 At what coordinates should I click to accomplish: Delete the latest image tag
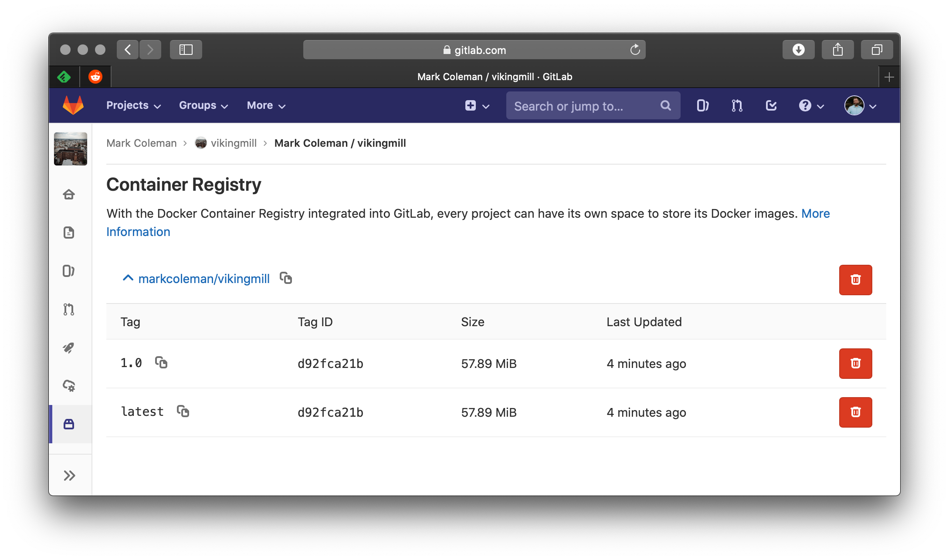click(855, 412)
